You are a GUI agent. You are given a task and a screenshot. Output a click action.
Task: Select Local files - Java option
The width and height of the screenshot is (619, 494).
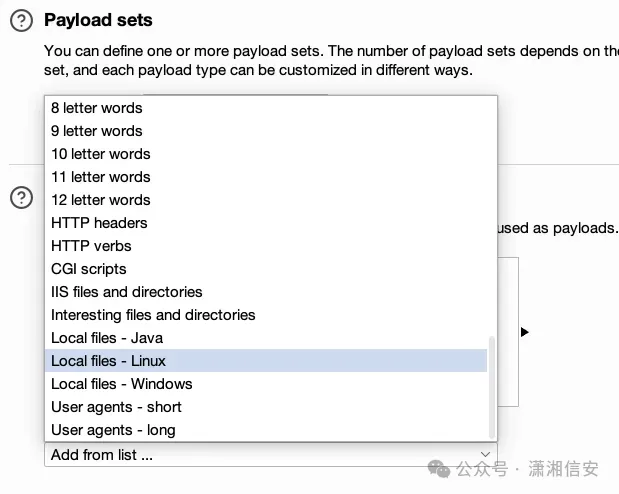coord(107,338)
